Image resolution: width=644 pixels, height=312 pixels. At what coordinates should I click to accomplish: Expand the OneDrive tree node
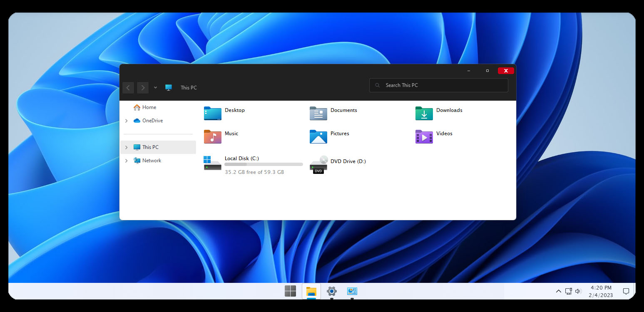[x=127, y=121]
